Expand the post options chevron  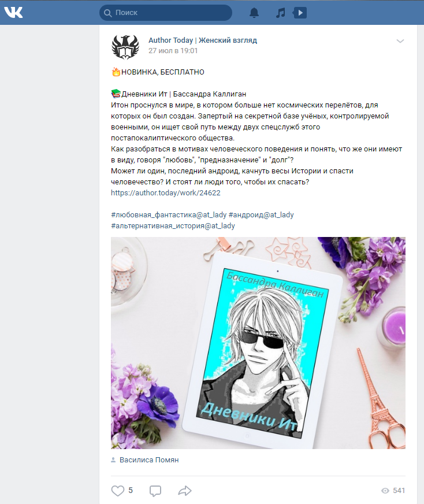tap(400, 41)
